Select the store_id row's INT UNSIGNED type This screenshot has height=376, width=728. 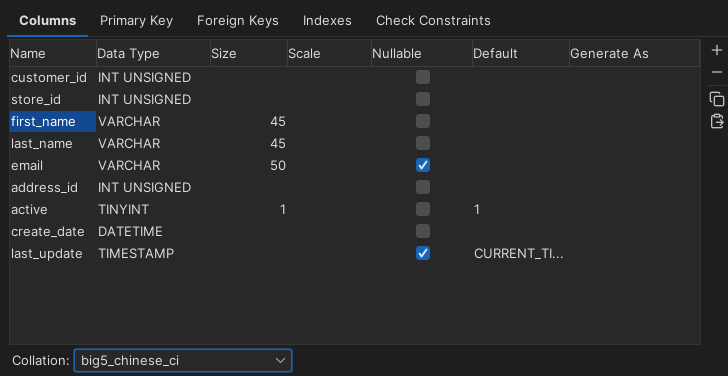coord(144,99)
